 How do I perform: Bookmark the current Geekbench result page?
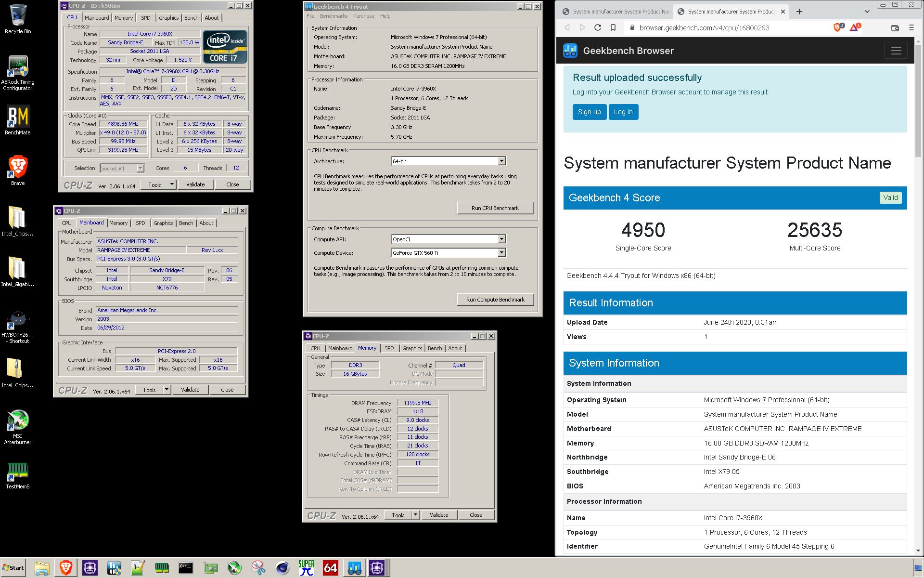[x=613, y=27]
